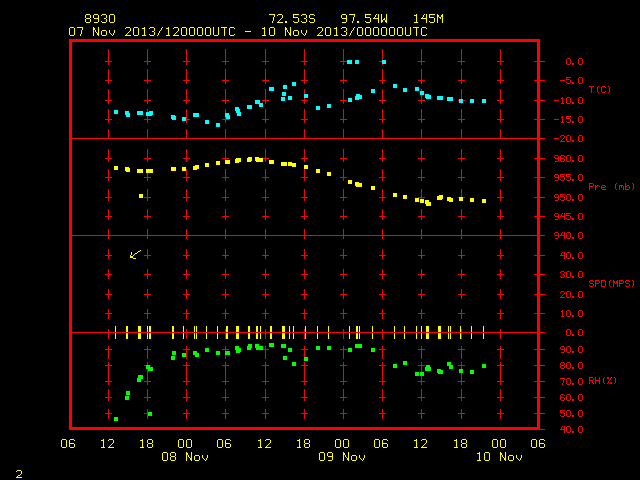Click the lowest green humidity point at left

116,419
